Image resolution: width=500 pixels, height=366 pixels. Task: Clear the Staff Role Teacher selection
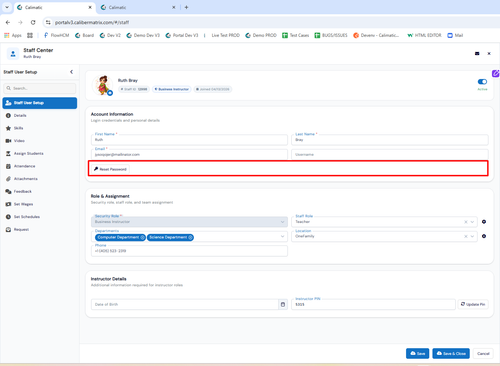click(x=466, y=222)
